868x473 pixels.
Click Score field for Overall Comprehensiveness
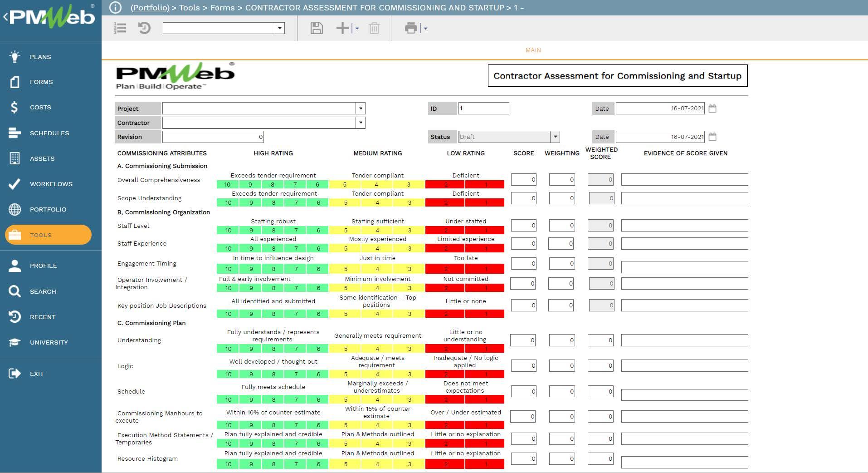coord(523,179)
